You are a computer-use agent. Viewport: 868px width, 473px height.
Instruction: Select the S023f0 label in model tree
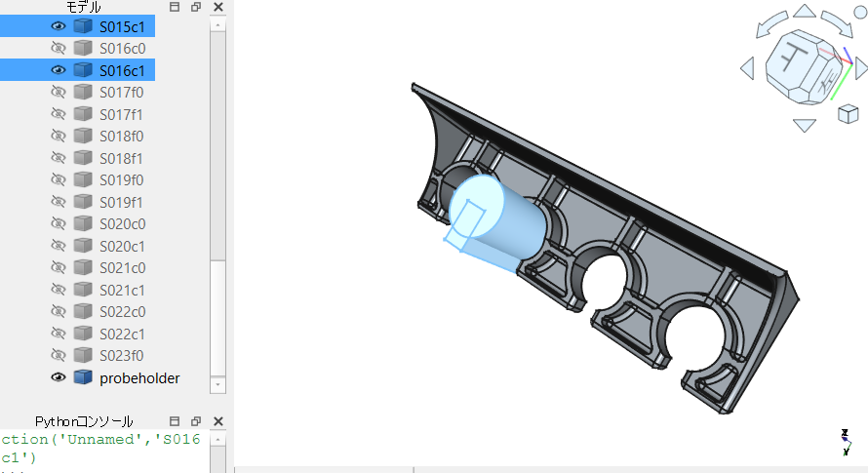[121, 356]
